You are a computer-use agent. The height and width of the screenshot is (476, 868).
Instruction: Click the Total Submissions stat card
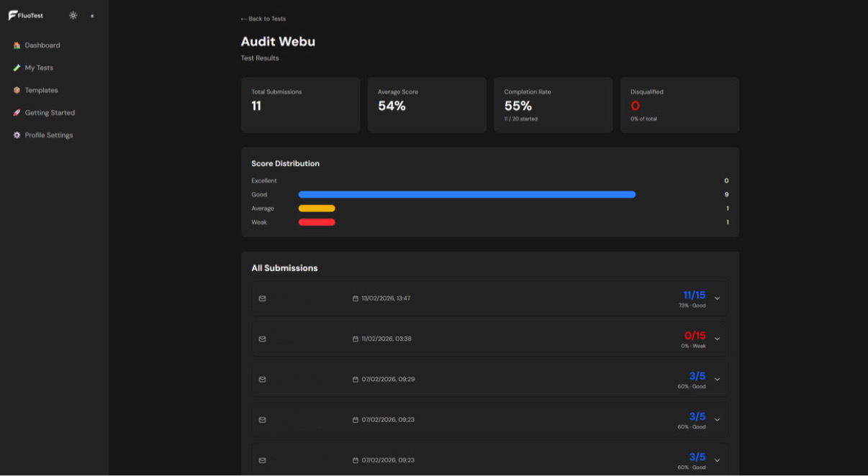[300, 104]
